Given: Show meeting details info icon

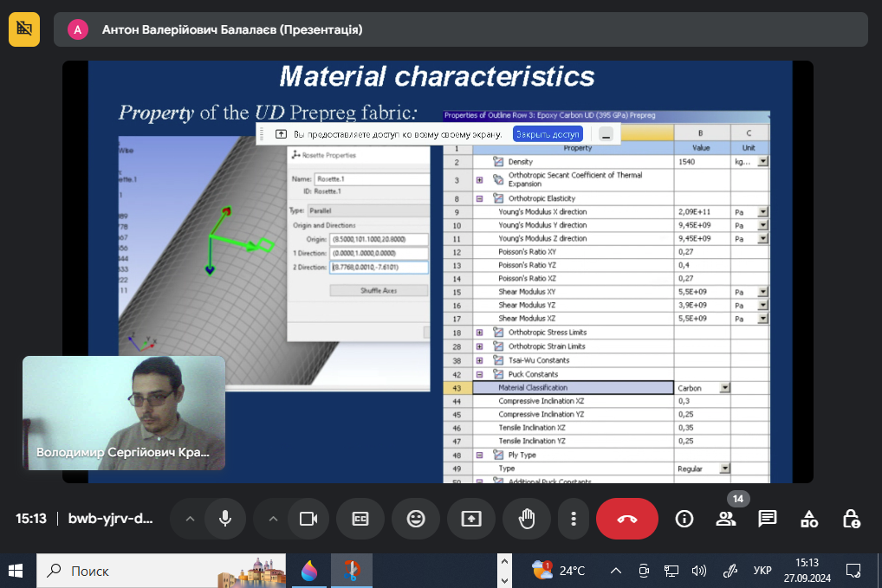Looking at the screenshot, I should 684,519.
